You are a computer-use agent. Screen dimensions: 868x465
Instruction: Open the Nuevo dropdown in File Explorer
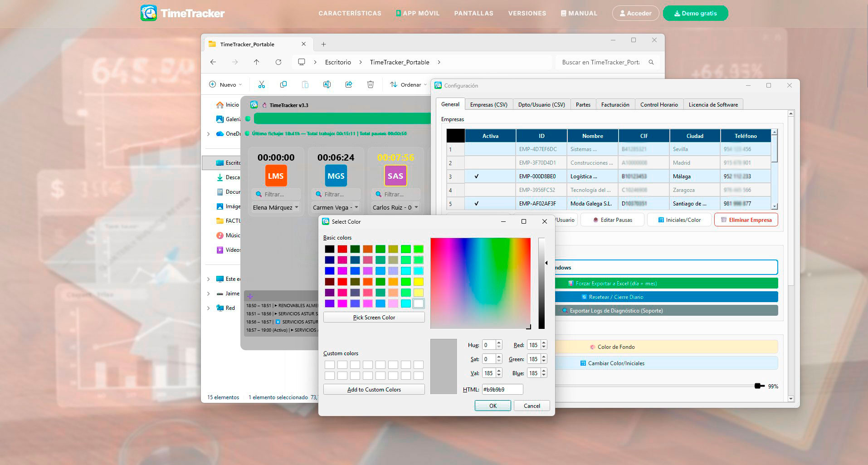pos(225,84)
